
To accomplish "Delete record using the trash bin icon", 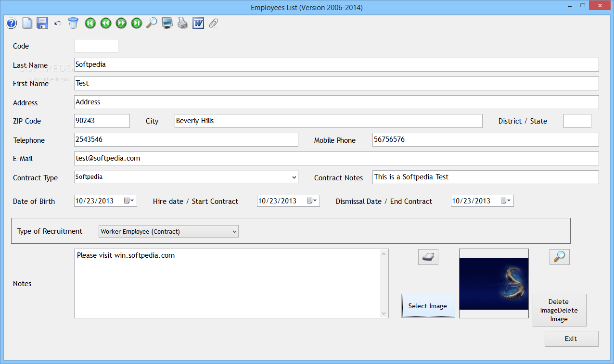I will 73,23.
